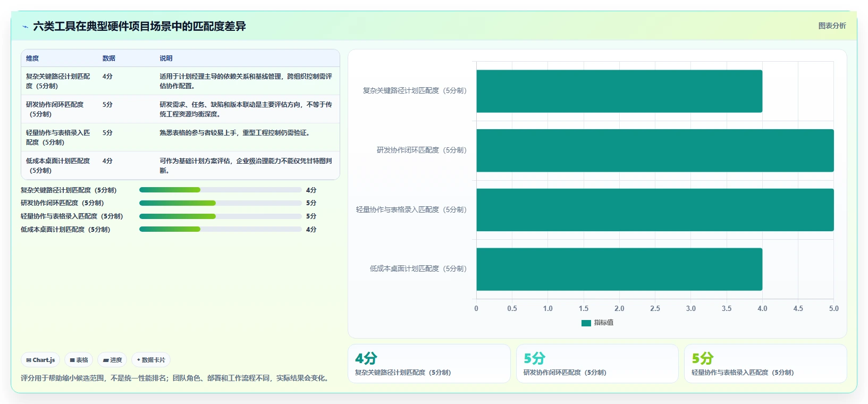868x404 pixels.
Task: Click description starting 可作为基础计划方案评估
Action: 246,166
